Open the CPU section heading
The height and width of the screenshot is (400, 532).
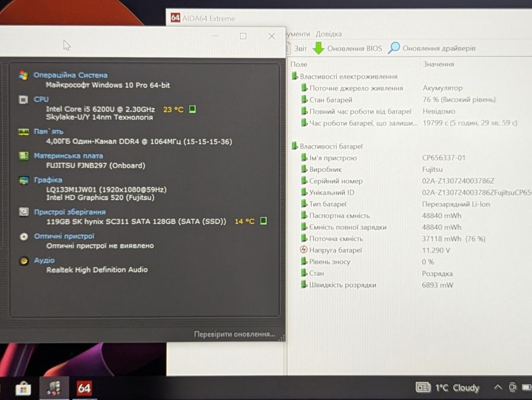[x=41, y=99]
